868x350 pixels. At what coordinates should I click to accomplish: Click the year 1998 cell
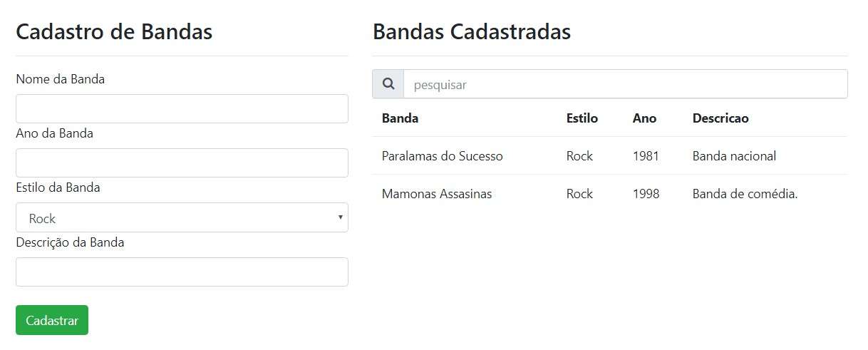coord(646,194)
